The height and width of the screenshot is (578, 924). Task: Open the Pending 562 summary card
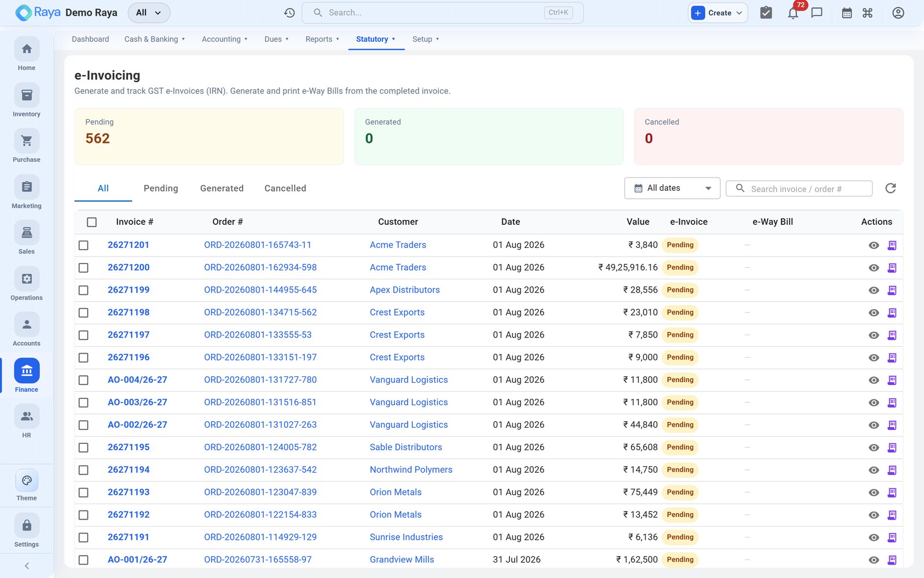click(209, 136)
